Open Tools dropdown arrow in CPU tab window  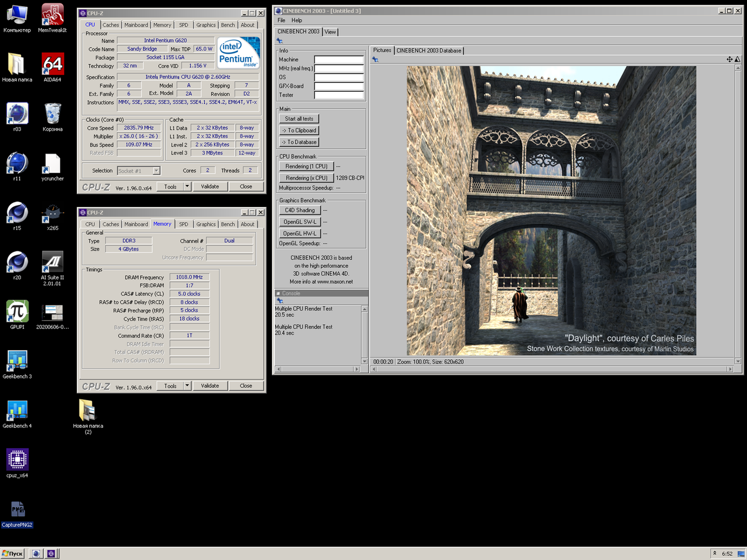187,187
